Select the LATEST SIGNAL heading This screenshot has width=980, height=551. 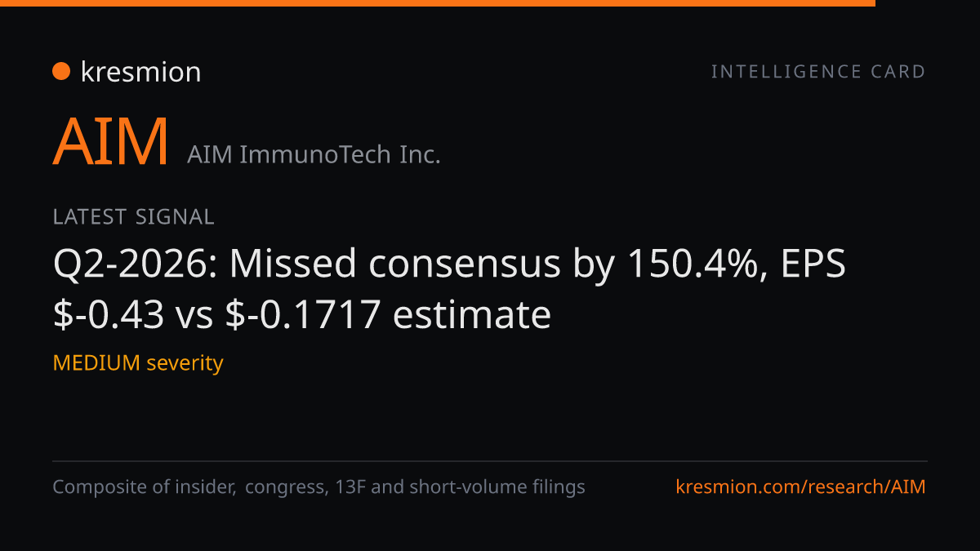click(x=133, y=217)
